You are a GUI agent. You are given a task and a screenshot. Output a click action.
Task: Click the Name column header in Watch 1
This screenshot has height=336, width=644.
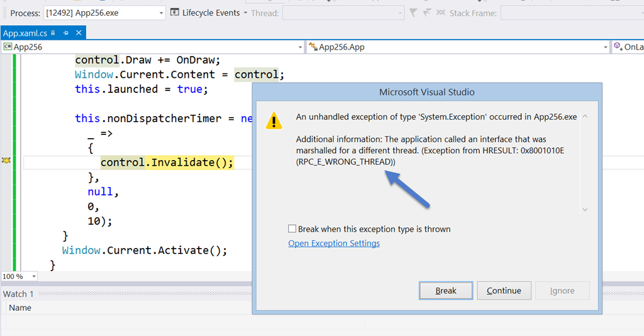pos(20,308)
